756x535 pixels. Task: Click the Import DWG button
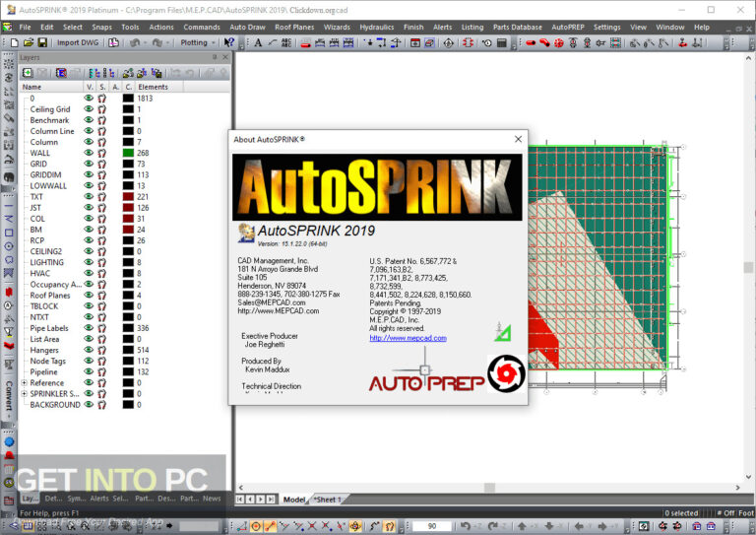78,43
